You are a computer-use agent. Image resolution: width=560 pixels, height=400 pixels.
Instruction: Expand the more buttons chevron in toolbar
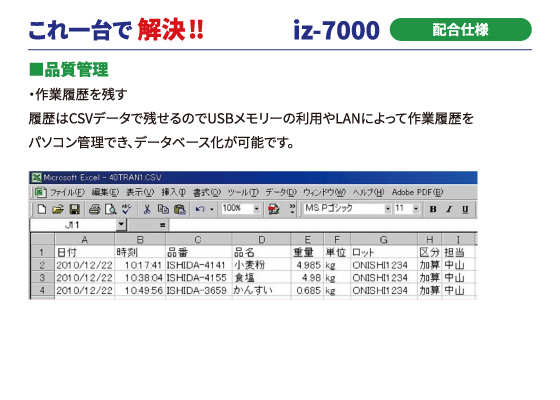[x=292, y=209]
